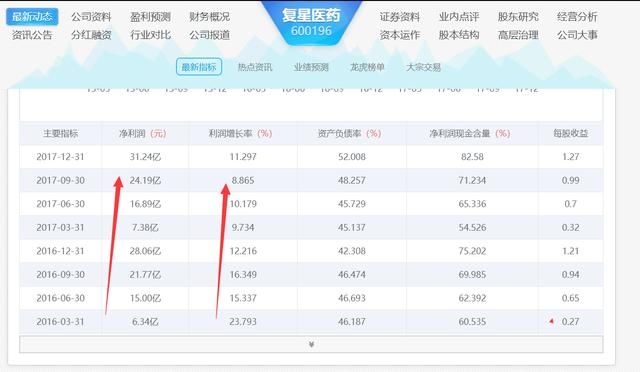This screenshot has width=640, height=372.
Task: Expand table with the down-arrow bar
Action: click(311, 344)
